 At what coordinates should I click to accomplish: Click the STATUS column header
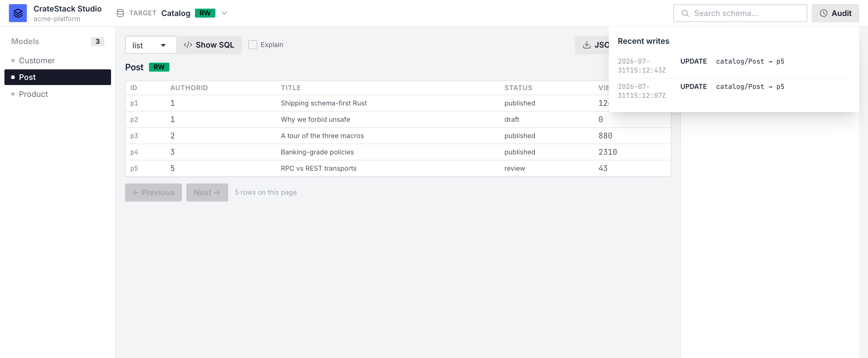(518, 88)
